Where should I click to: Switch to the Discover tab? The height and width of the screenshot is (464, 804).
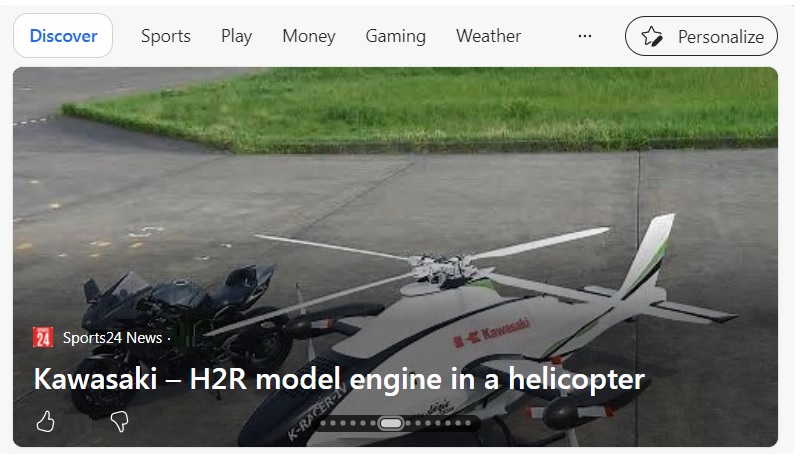pos(63,35)
